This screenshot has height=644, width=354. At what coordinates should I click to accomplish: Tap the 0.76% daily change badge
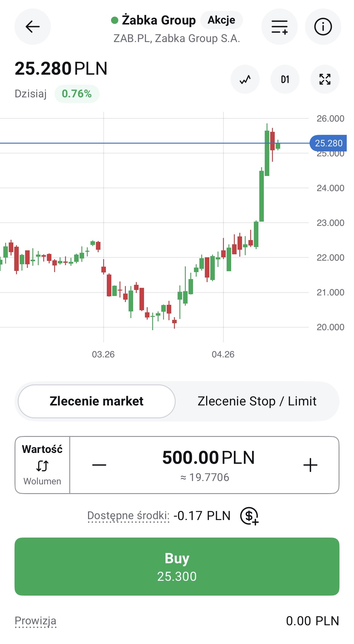pyautogui.click(x=77, y=94)
